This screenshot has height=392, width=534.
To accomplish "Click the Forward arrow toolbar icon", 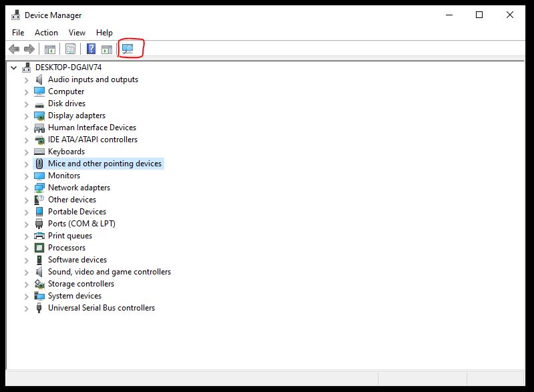I will 29,49.
